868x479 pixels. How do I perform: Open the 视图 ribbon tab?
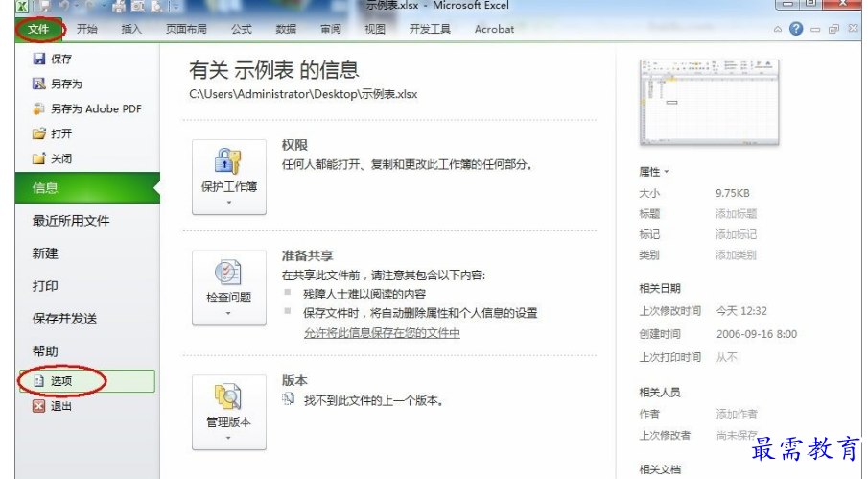375,29
